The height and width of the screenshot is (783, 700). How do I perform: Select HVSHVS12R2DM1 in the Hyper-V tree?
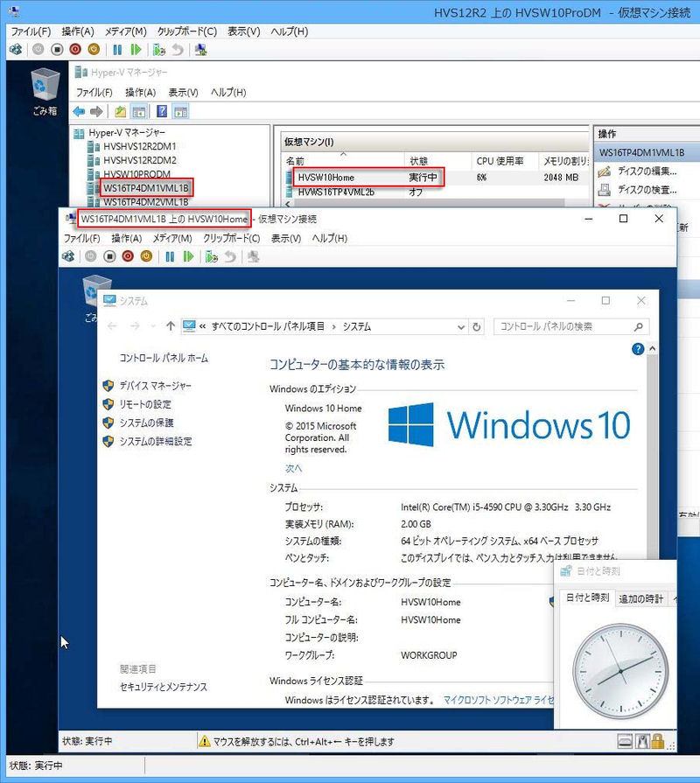140,146
